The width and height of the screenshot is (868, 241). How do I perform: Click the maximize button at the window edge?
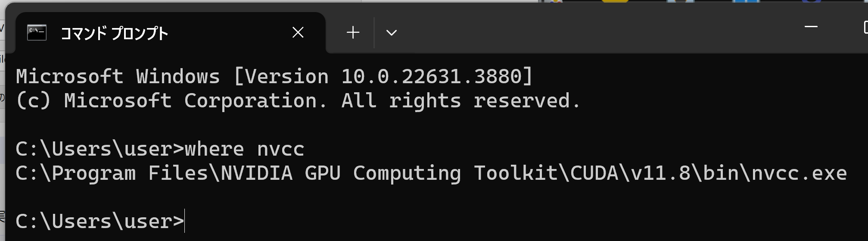[x=865, y=28]
